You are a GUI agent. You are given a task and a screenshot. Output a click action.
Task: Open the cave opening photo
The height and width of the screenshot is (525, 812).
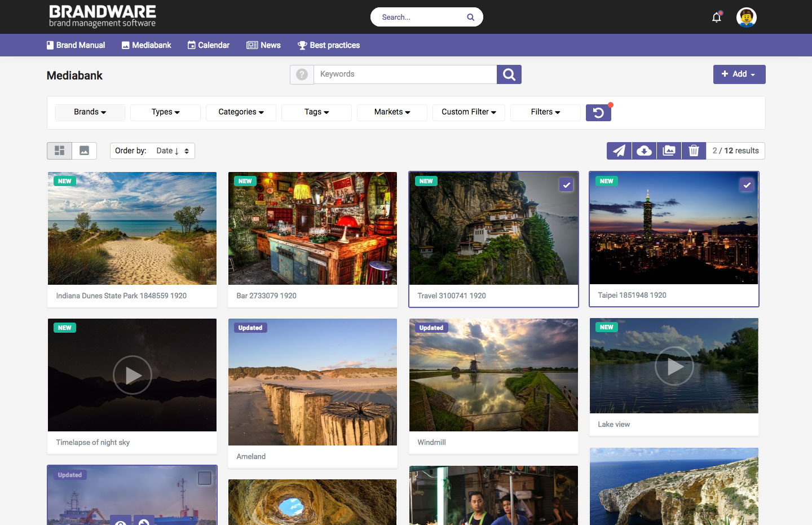312,502
